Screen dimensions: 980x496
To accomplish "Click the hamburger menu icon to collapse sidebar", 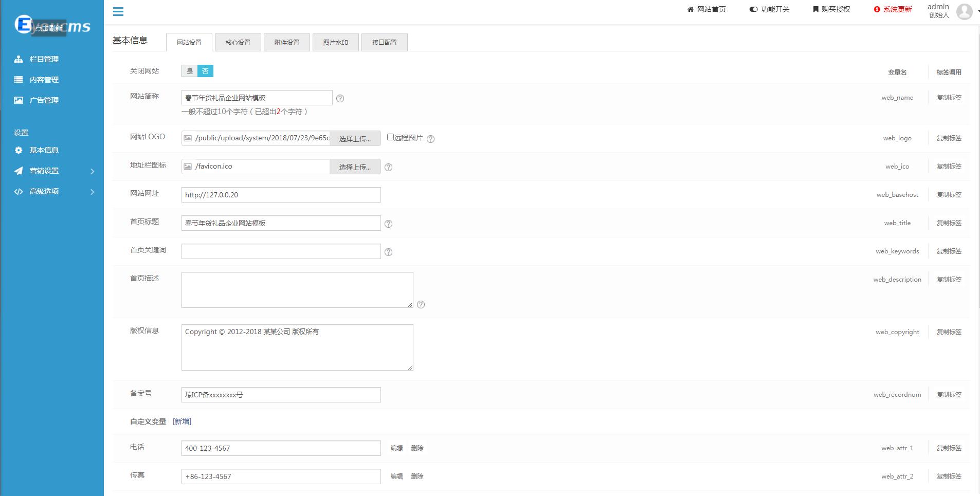I will 118,11.
